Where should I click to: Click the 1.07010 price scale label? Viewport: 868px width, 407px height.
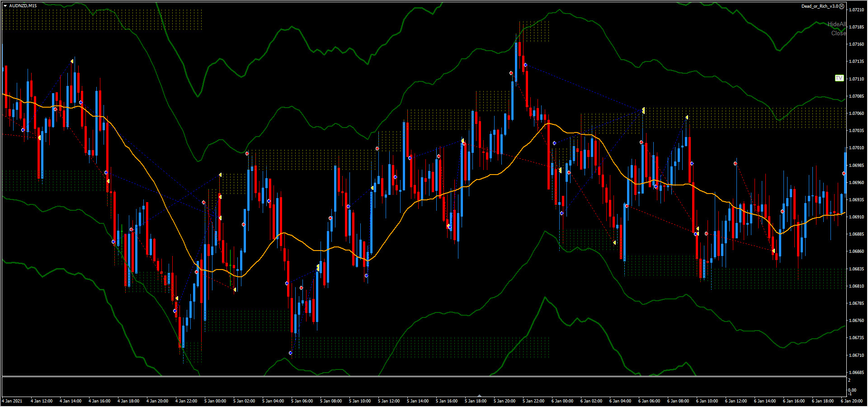point(856,148)
